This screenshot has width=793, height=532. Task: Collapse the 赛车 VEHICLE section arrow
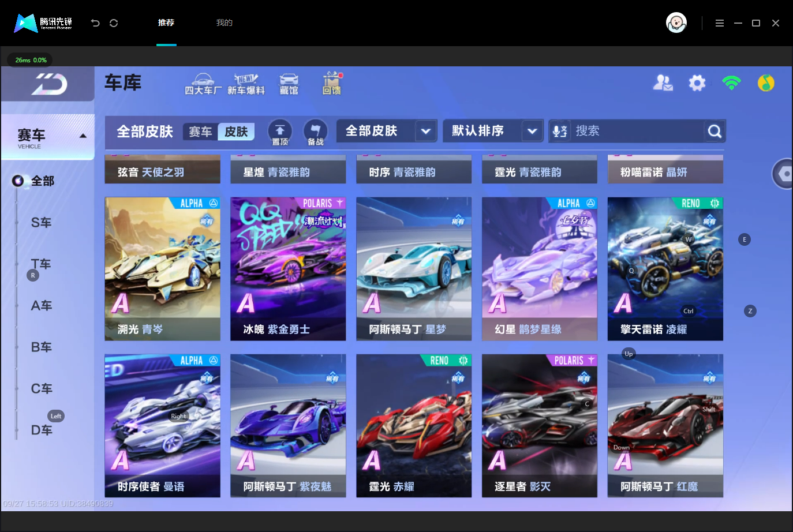tap(83, 136)
